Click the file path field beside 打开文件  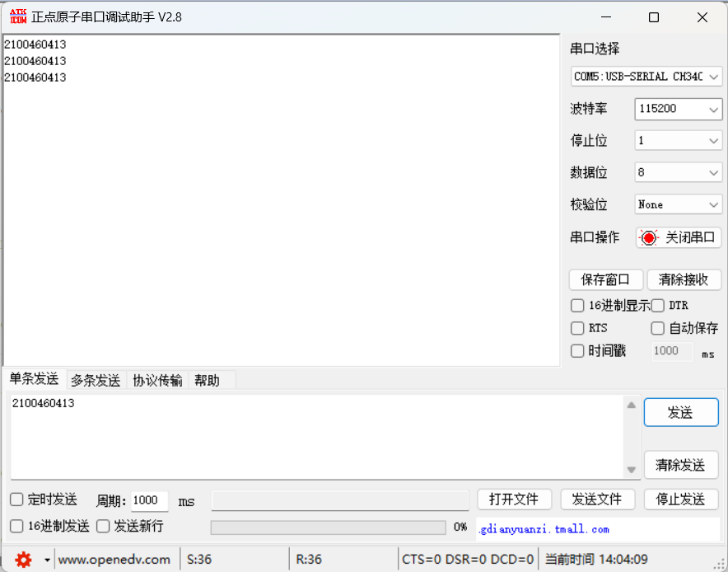(340, 501)
